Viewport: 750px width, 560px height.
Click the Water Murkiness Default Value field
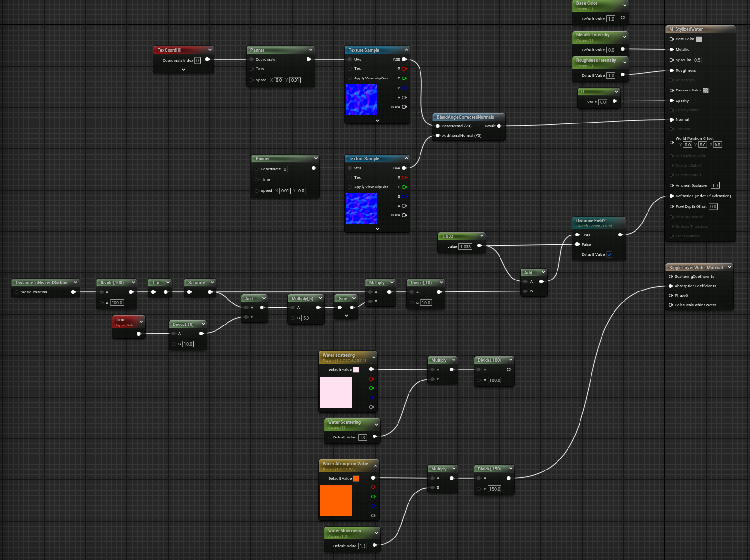tap(363, 546)
